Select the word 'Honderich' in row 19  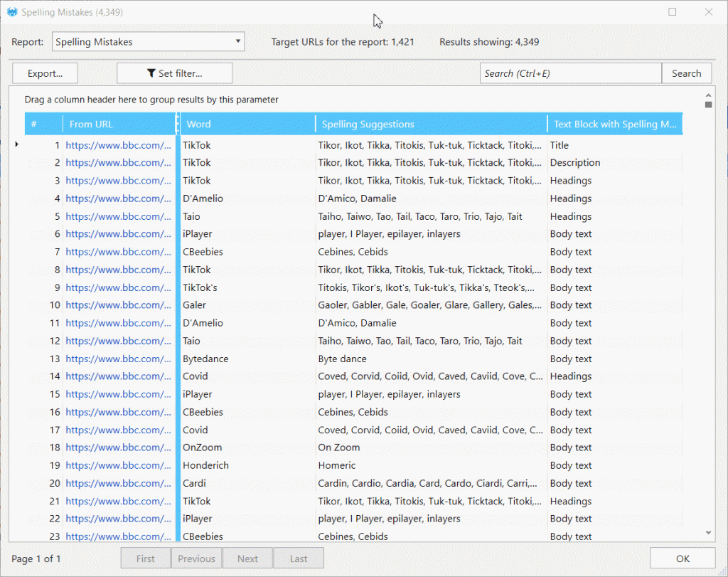point(205,465)
